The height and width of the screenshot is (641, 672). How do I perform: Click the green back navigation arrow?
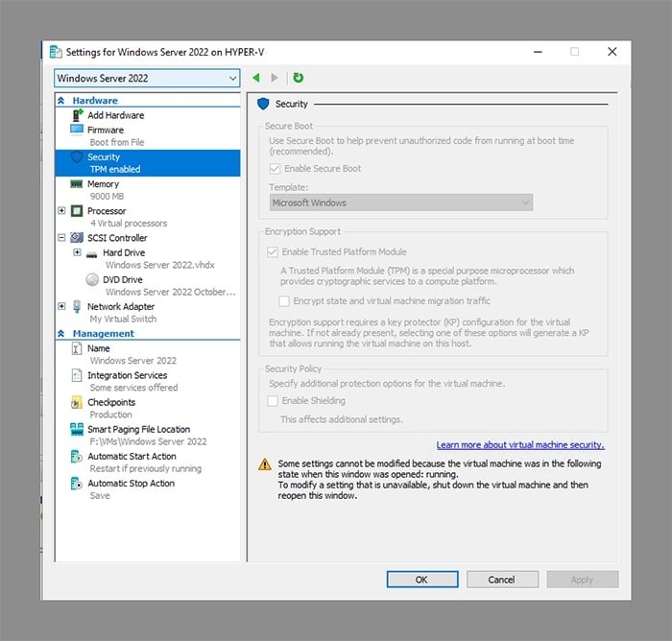pyautogui.click(x=256, y=78)
